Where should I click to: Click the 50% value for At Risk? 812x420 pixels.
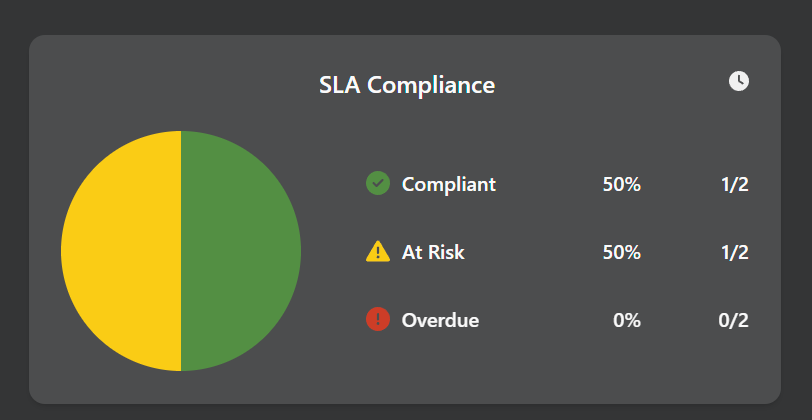(621, 252)
